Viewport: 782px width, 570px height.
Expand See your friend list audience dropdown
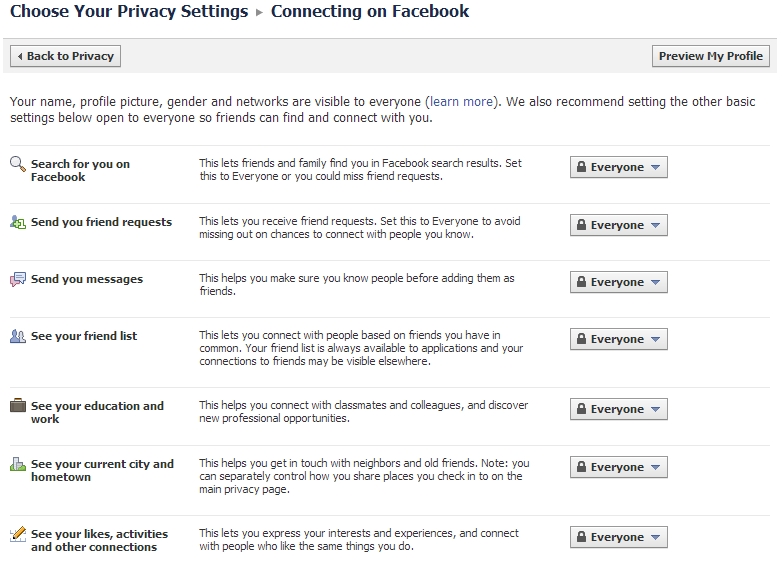[x=618, y=339]
